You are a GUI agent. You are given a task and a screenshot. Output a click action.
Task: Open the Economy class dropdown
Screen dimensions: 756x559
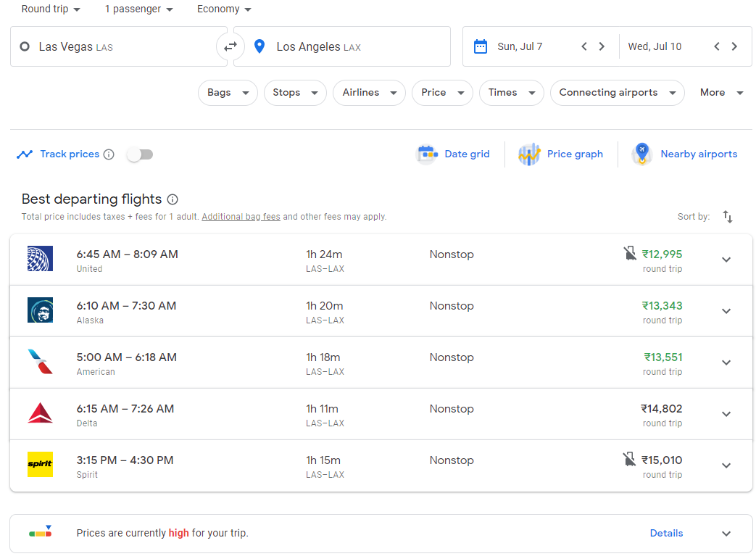[x=223, y=9]
